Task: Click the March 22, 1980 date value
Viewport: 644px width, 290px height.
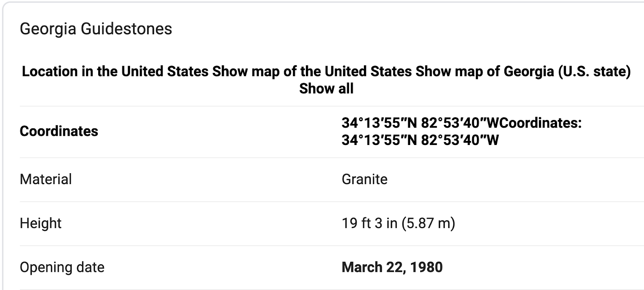Action: [392, 267]
